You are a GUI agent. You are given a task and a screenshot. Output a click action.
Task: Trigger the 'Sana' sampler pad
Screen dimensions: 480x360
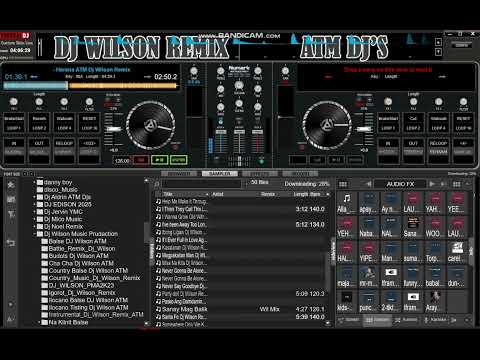pos(413,227)
